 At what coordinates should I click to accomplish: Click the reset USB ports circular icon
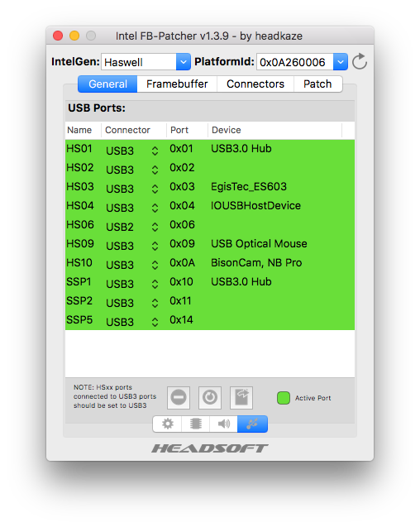click(210, 398)
